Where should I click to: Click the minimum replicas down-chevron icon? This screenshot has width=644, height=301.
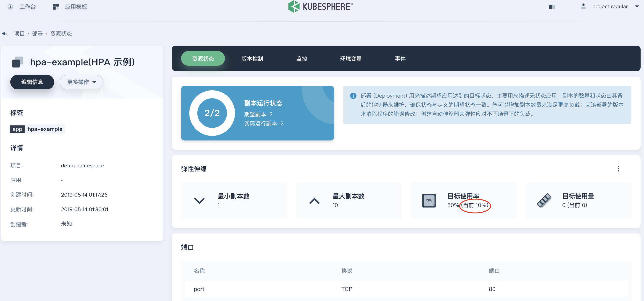coord(199,201)
